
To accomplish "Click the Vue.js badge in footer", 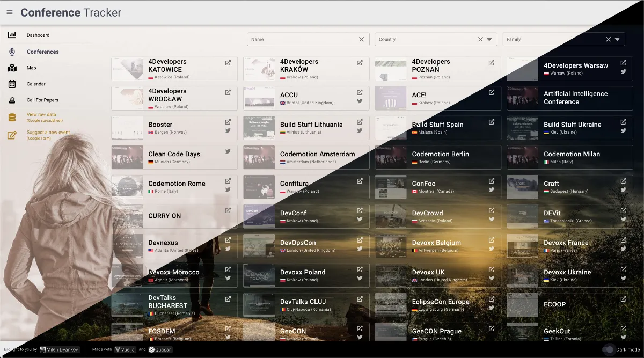I will pos(125,349).
